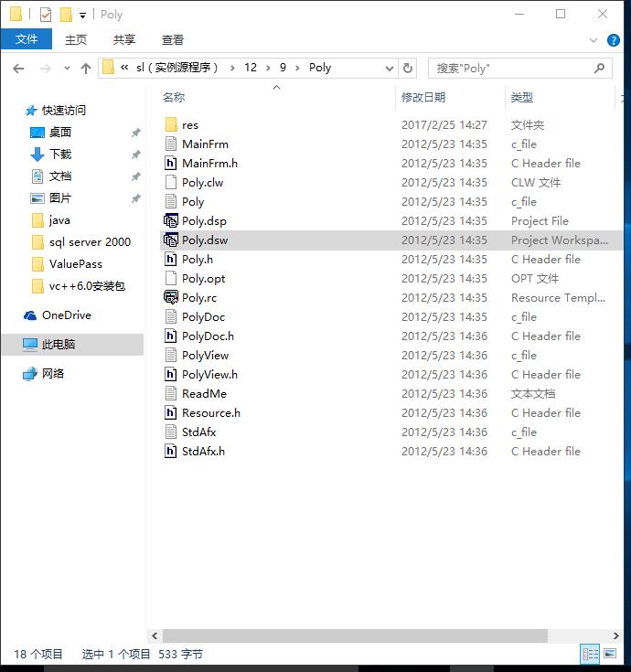This screenshot has width=631, height=672.
Task: Click the Poly.rc resource template icon
Action: pos(171,297)
